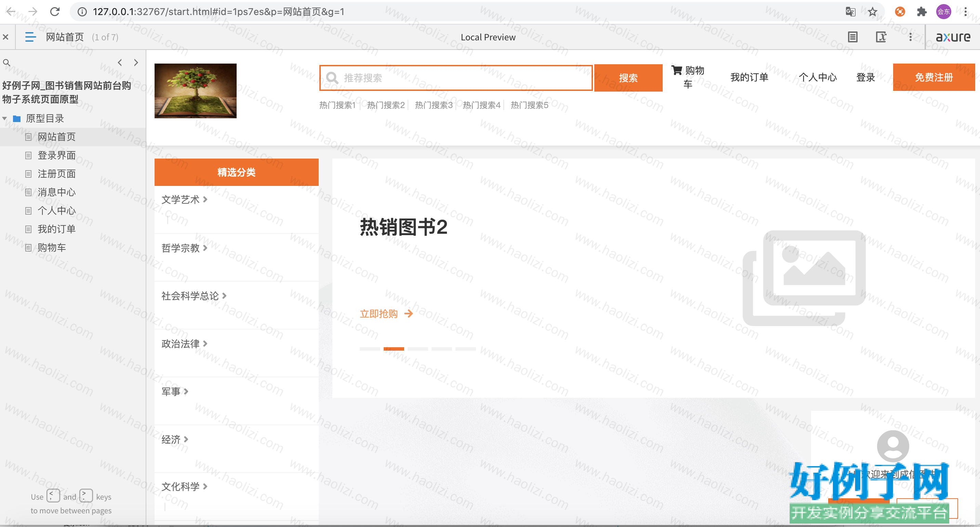Click hot search 热门搜索1
Image resolution: width=980 pixels, height=527 pixels.
click(337, 105)
